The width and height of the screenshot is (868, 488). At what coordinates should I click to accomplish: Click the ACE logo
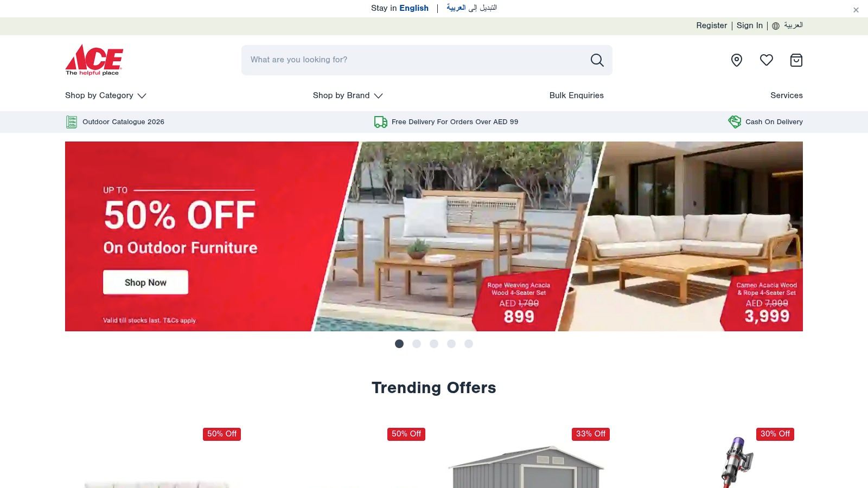[94, 60]
